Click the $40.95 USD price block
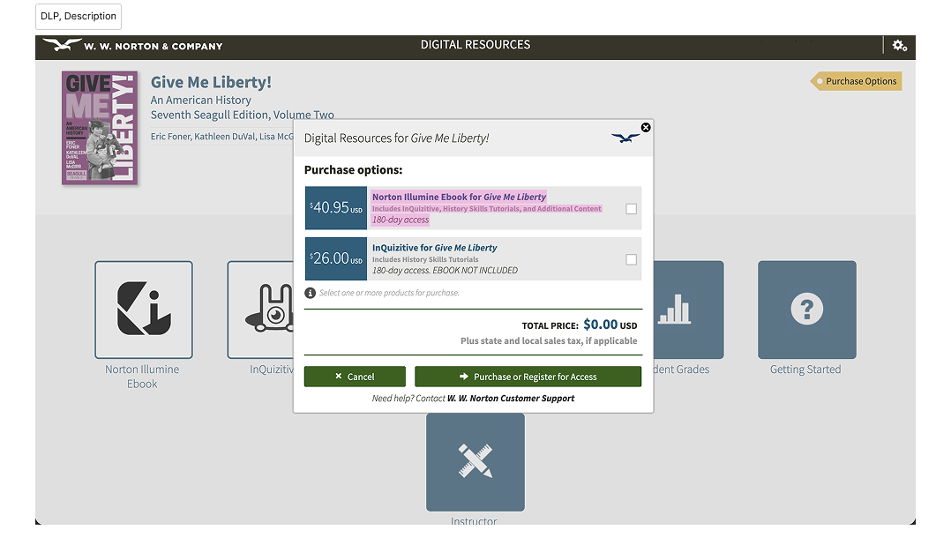951x560 pixels. tap(336, 208)
